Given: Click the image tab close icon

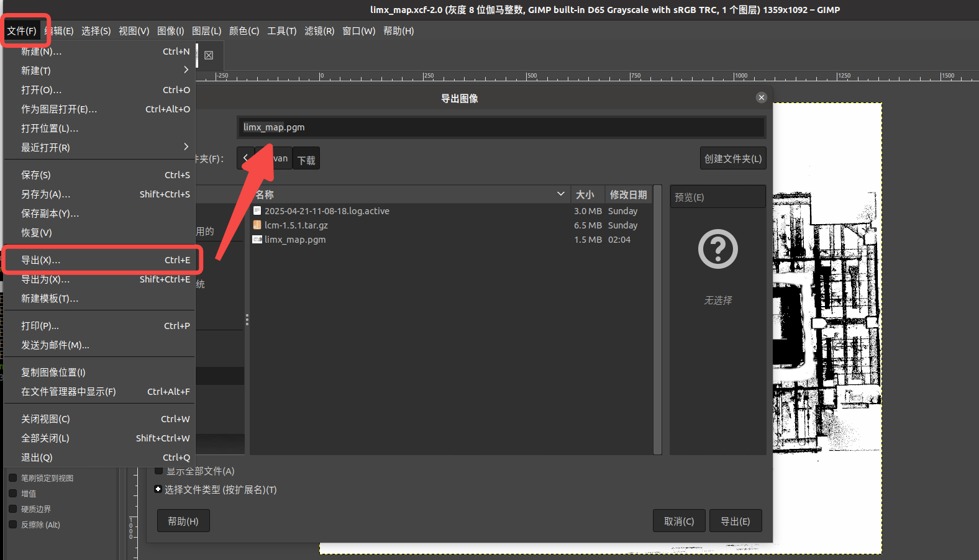Looking at the screenshot, I should (209, 55).
